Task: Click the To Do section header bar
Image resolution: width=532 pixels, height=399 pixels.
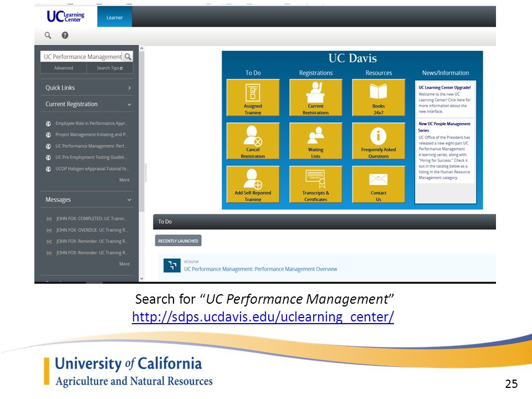Action: 324,222
